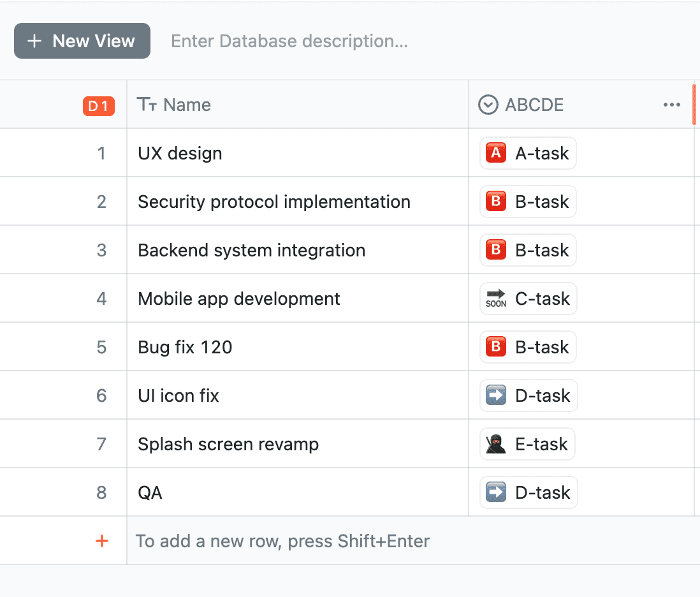Click the orange D1 badge in header

tap(98, 106)
